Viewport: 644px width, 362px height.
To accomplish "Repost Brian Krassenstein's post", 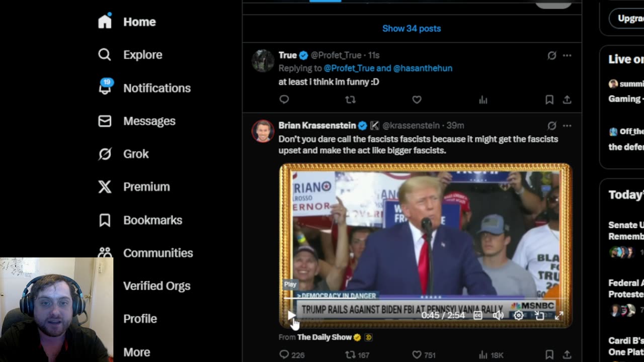I will click(x=357, y=355).
